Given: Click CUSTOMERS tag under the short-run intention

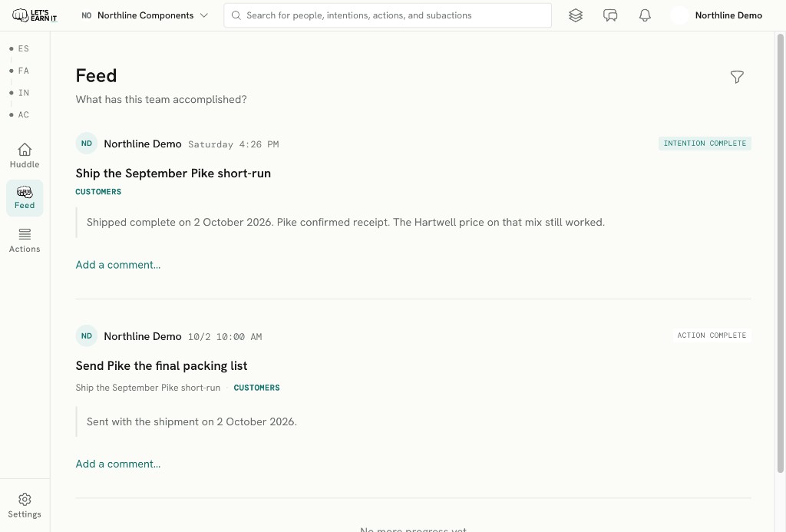Looking at the screenshot, I should 98,192.
